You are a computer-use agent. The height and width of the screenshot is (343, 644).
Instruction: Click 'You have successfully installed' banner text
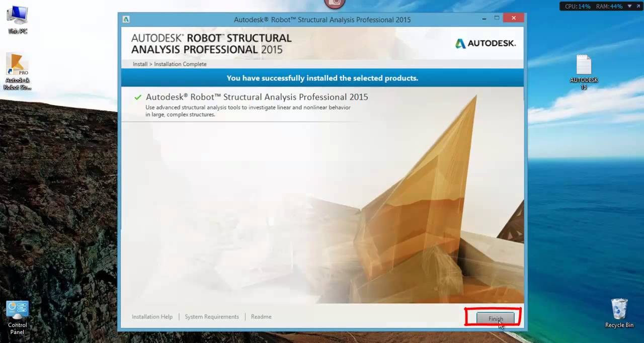323,78
